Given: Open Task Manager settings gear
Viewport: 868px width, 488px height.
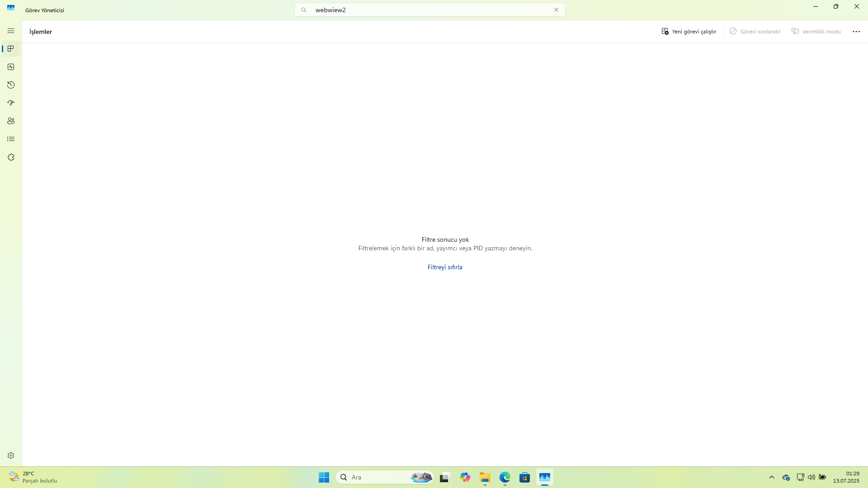Looking at the screenshot, I should coord(11,455).
